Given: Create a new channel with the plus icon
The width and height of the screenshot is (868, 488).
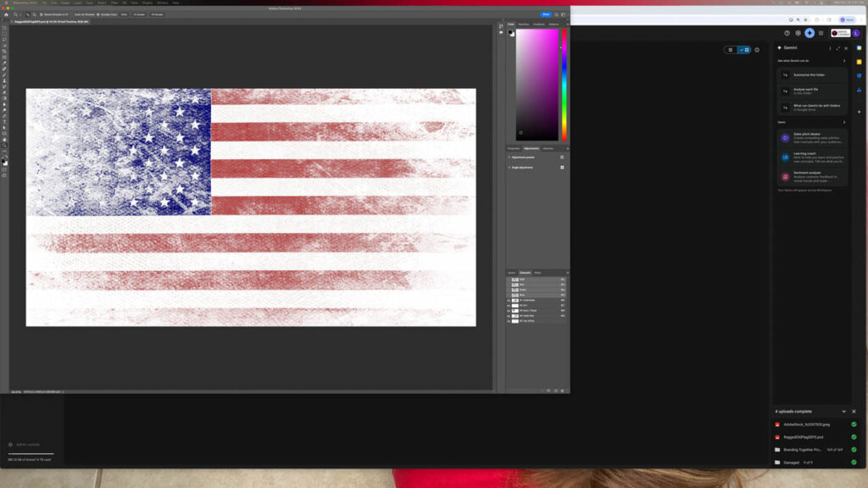Looking at the screenshot, I should (556, 391).
